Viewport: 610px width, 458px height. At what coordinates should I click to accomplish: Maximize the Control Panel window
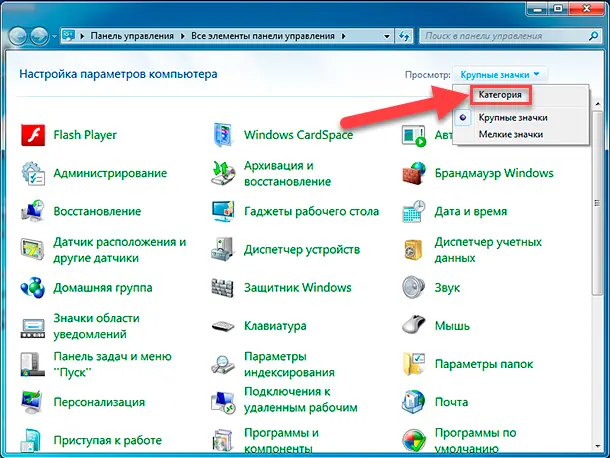click(x=559, y=8)
